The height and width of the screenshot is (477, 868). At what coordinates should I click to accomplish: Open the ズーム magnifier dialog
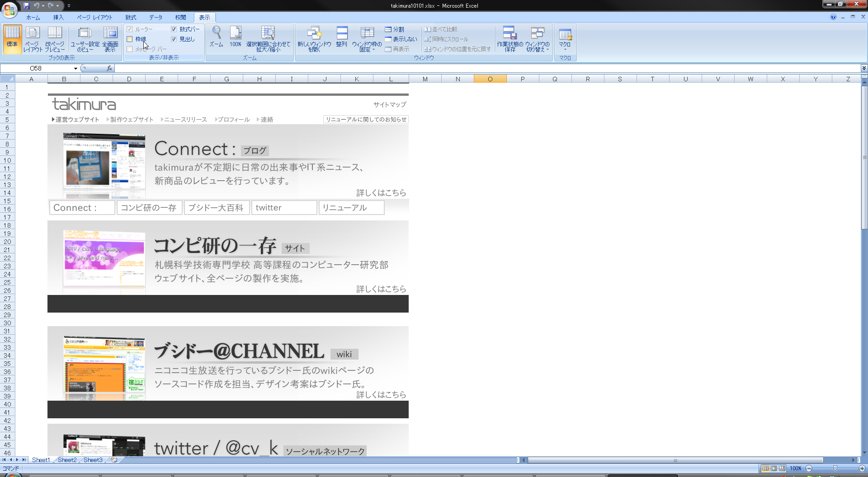[217, 37]
